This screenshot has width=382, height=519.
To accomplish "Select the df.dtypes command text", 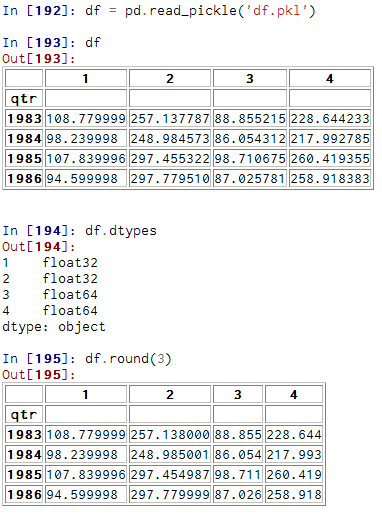I will point(121,231).
